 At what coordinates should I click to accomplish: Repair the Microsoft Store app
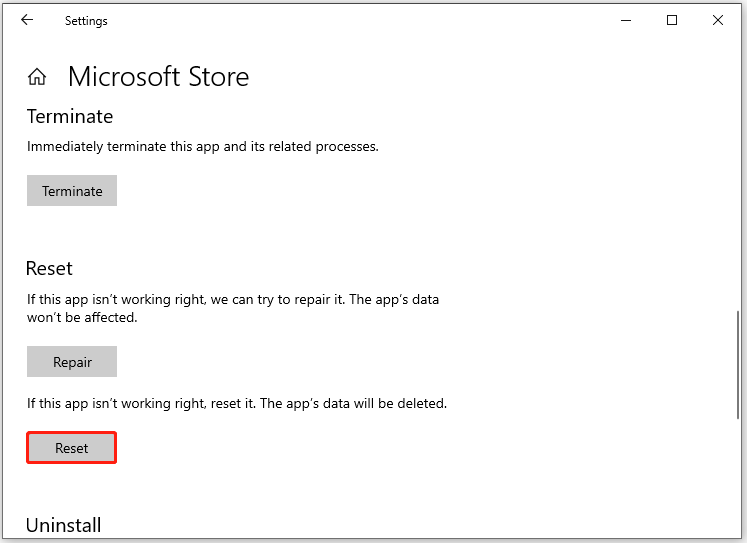tap(72, 362)
